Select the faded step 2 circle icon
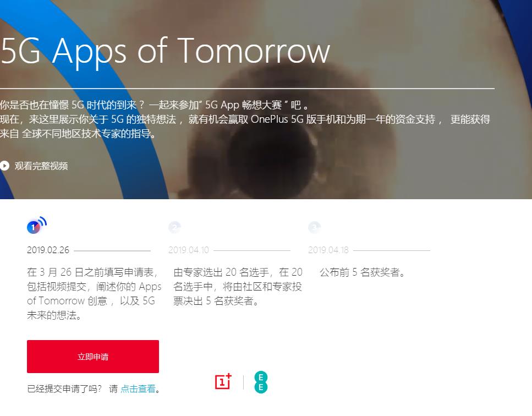Image resolution: width=532 pixels, height=416 pixels. [x=175, y=227]
